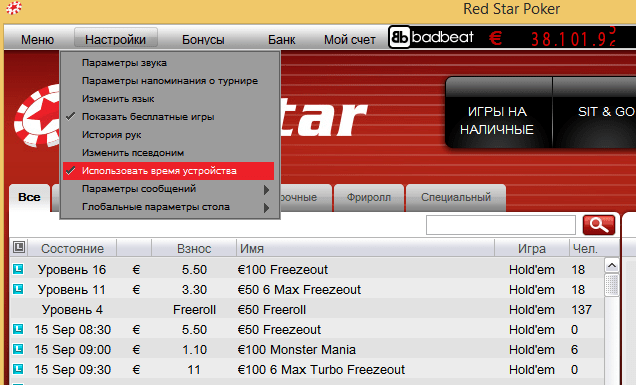This screenshot has width=636, height=385.
Task: Click the tournament list scrollbar thumb
Action: point(612,285)
